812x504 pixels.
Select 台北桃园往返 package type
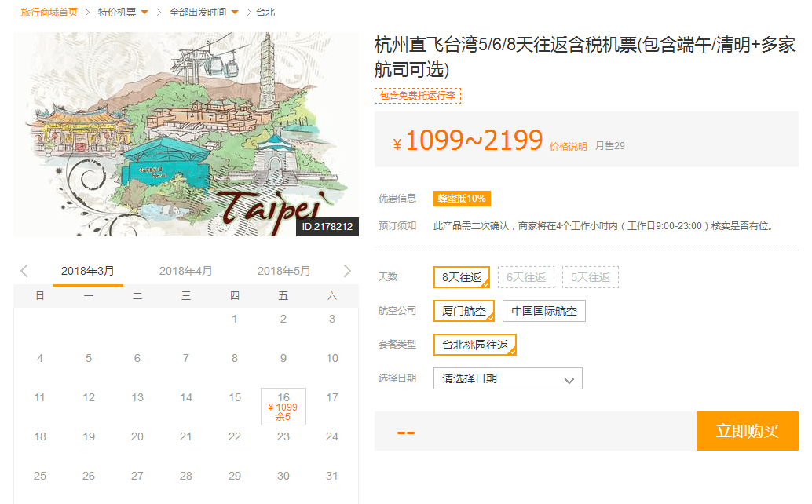coord(475,345)
